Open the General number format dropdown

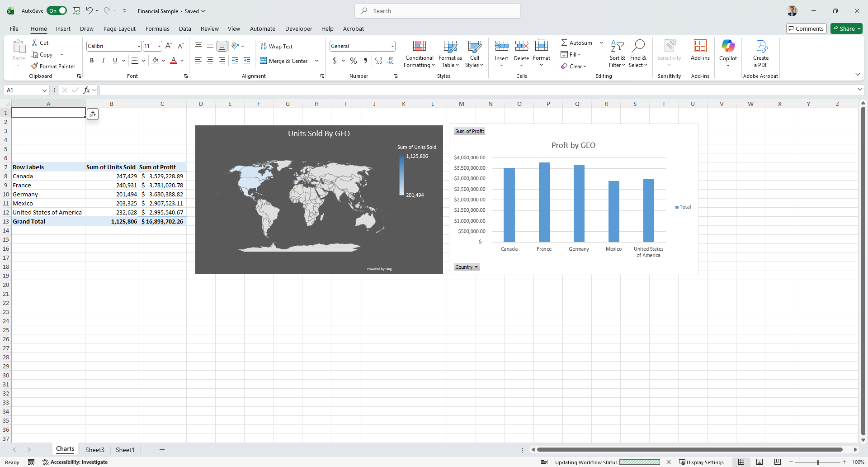(x=392, y=46)
